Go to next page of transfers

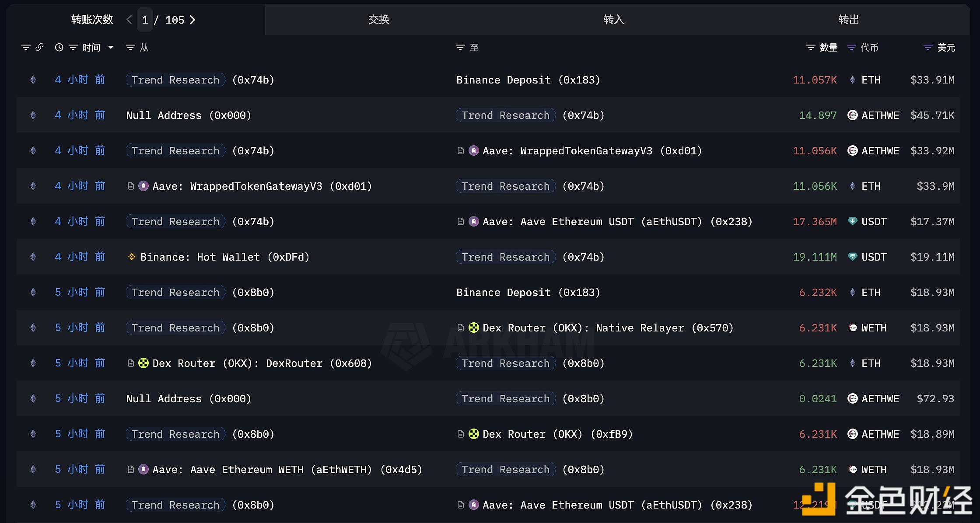(x=192, y=20)
